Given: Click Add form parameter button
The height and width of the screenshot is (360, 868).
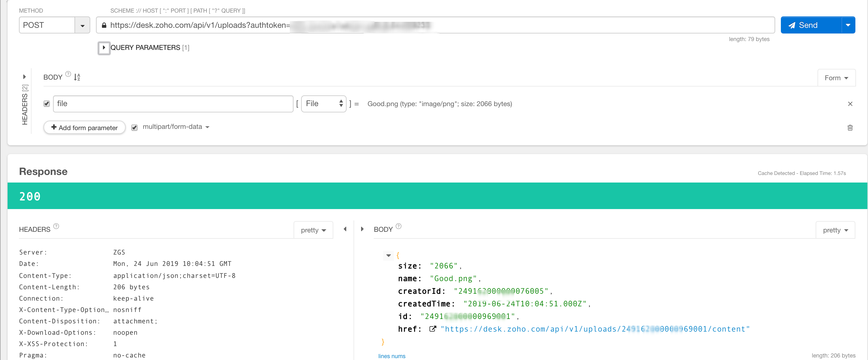Looking at the screenshot, I should tap(84, 128).
